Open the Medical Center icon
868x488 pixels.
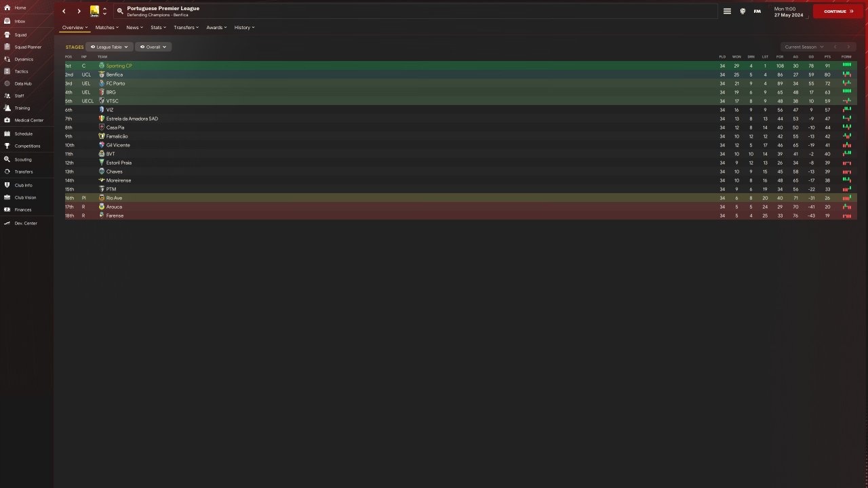pos(7,120)
